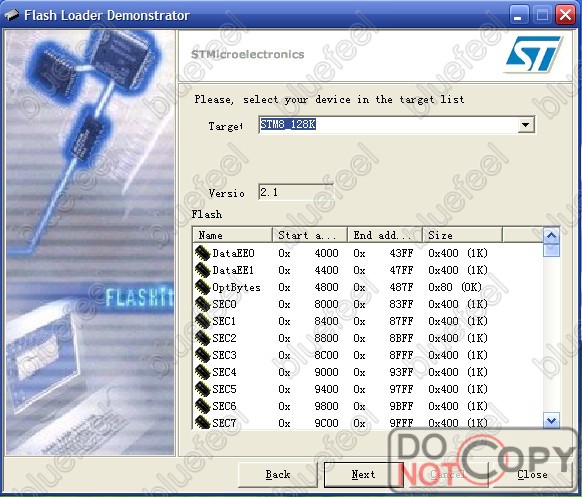
Task: Sort list by Name column header
Action: pos(233,235)
